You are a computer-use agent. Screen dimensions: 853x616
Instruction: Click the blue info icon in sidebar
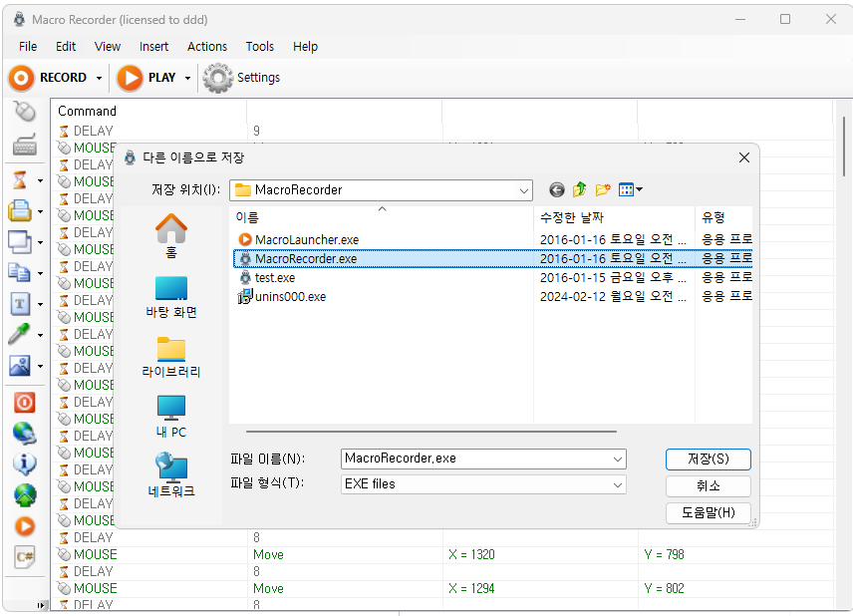point(24,463)
